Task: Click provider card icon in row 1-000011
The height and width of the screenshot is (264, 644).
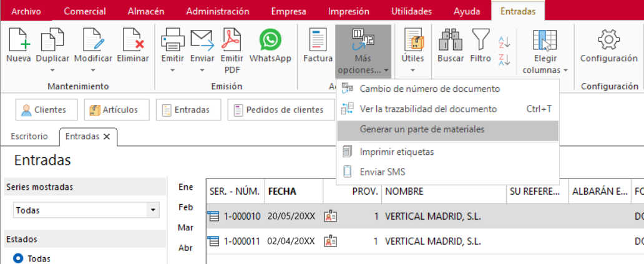Action: 330,241
